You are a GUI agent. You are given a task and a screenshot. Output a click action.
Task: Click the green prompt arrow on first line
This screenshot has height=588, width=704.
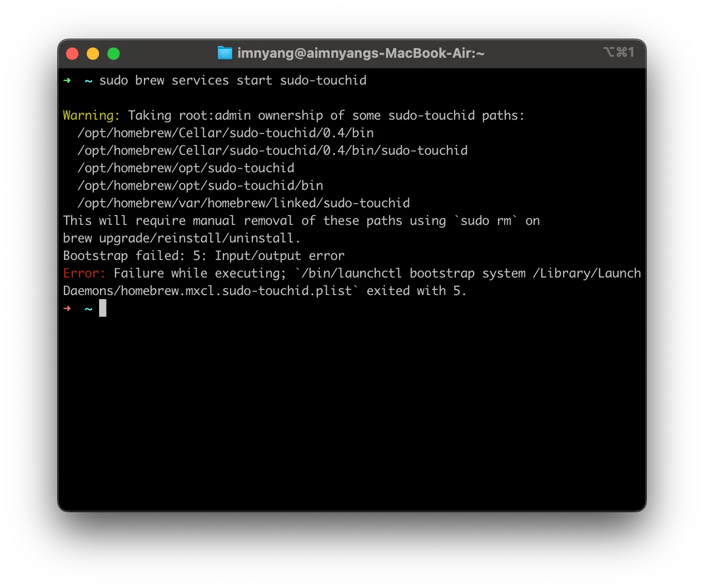(67, 80)
